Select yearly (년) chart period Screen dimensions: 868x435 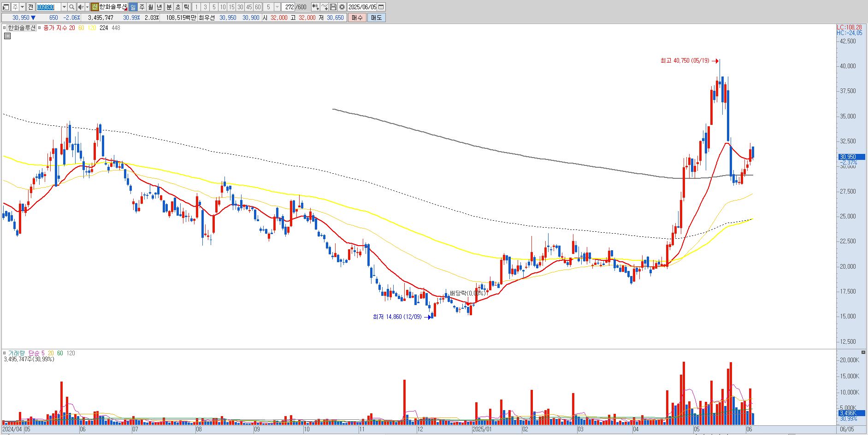(159, 7)
